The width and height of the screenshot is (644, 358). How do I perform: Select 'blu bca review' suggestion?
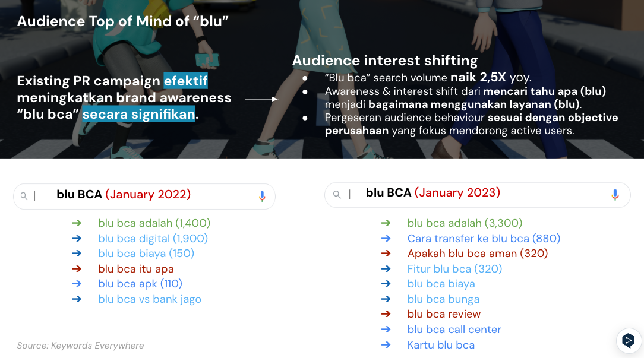(444, 314)
